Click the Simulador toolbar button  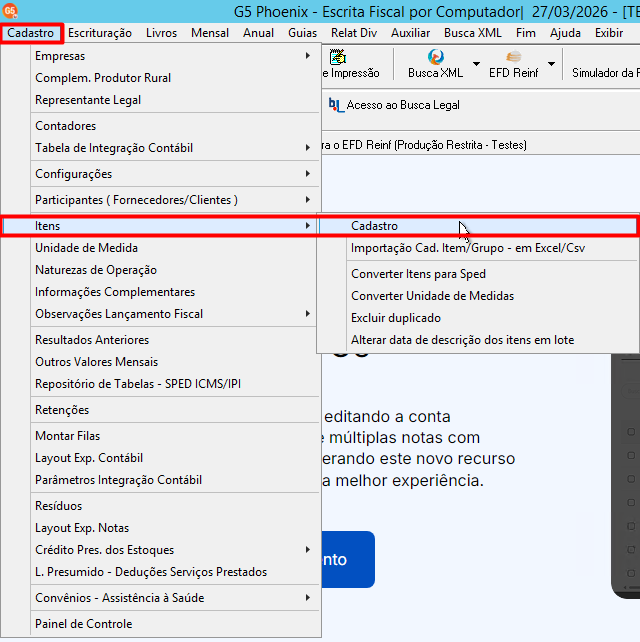coord(605,73)
